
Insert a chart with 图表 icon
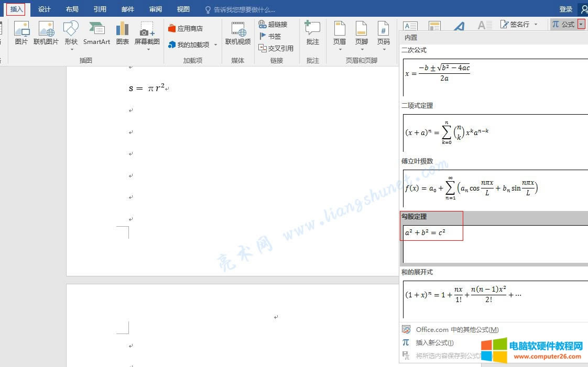122,33
